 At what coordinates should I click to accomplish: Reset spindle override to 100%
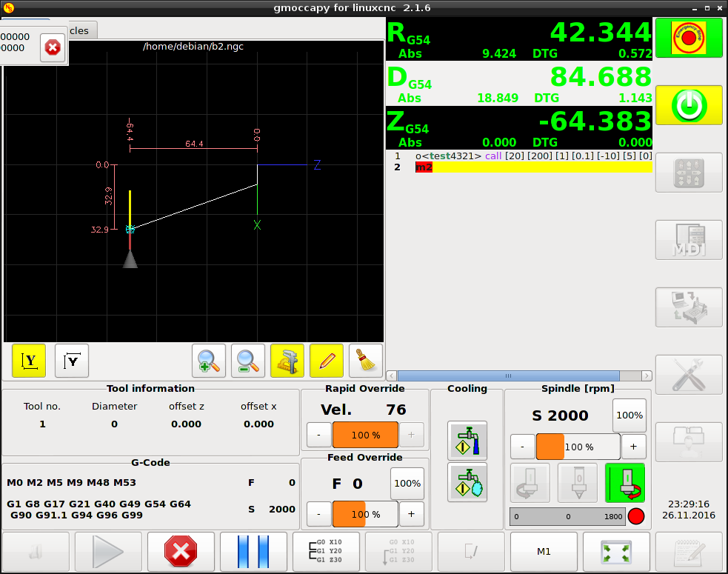click(630, 416)
